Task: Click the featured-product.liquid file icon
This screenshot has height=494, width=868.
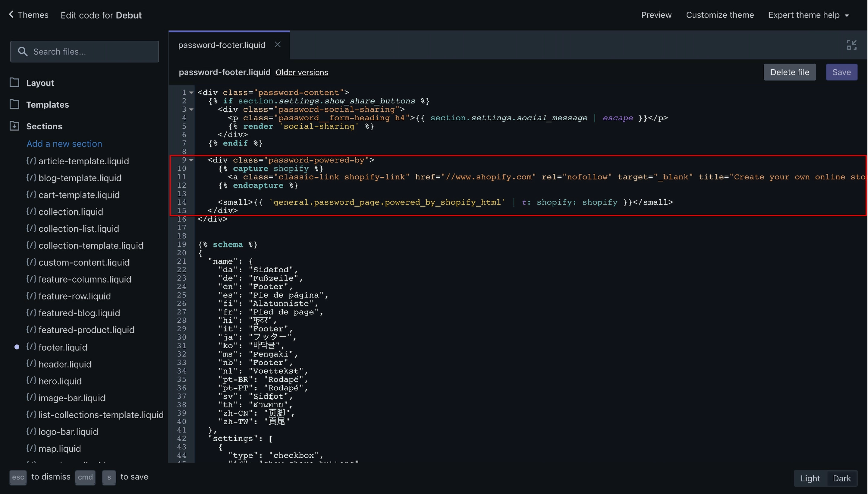Action: click(31, 329)
